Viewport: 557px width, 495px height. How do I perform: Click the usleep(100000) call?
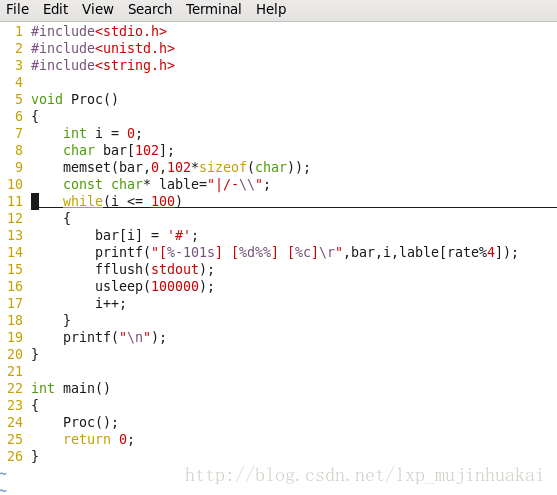[x=155, y=286]
